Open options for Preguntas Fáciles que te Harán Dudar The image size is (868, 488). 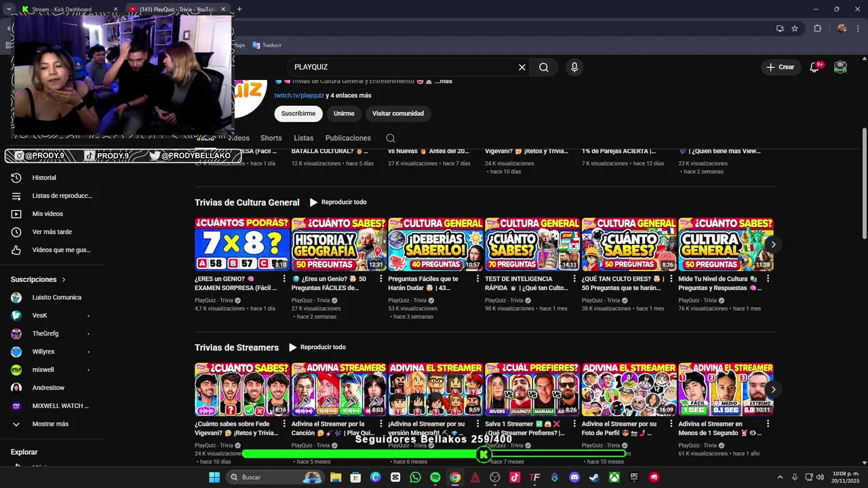478,279
